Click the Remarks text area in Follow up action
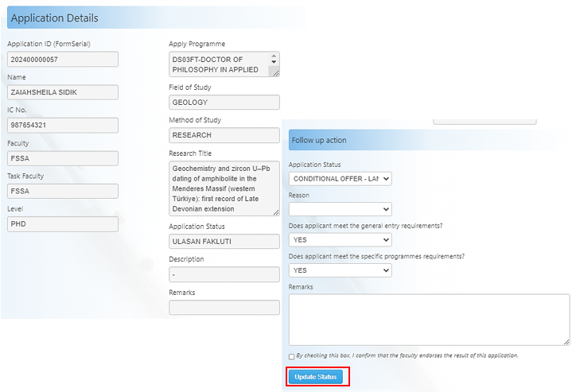 [x=428, y=319]
